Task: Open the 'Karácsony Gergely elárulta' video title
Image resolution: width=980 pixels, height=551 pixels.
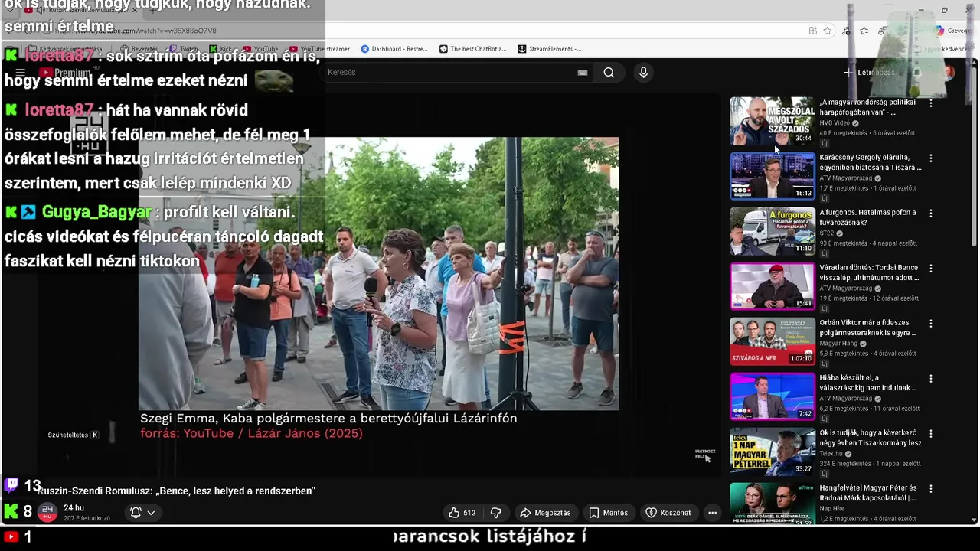Action: point(870,162)
